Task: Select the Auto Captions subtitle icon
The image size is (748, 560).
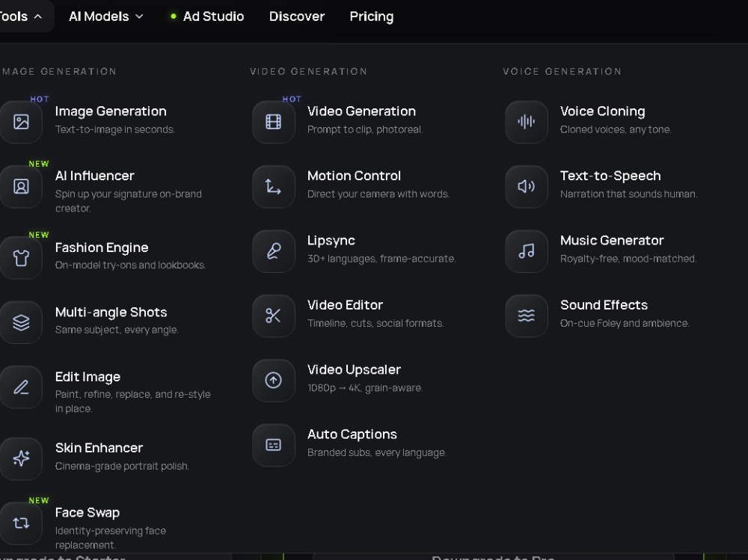Action: click(x=273, y=445)
